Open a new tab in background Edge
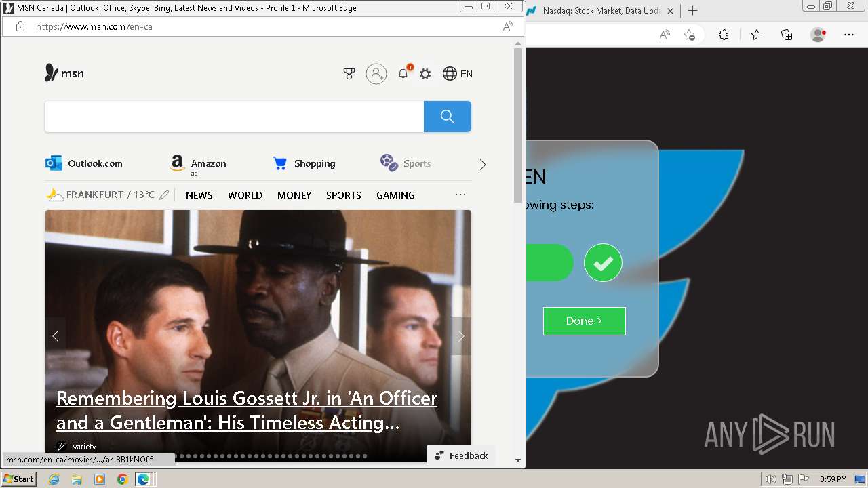 pos(692,11)
